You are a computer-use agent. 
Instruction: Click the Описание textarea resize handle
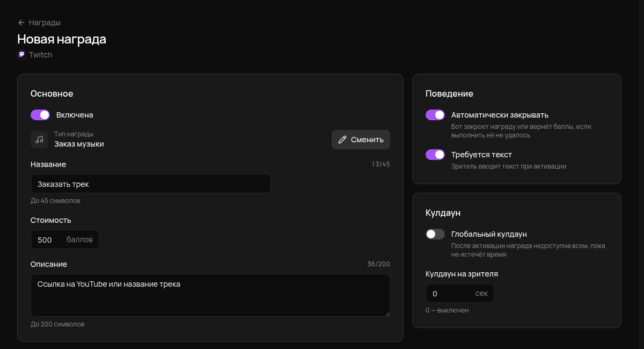pos(386,313)
